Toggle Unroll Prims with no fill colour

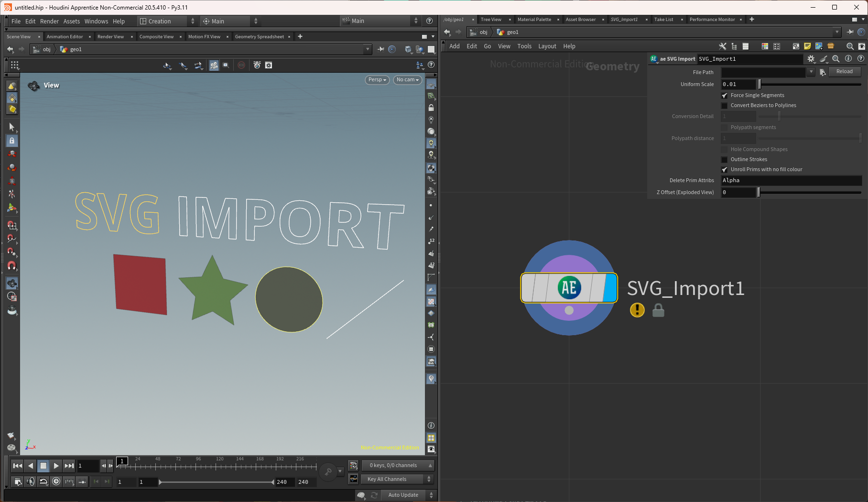(725, 170)
